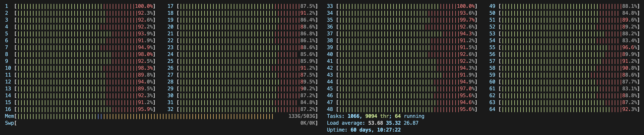Screen dimensions: 644x135
Task: Click CPU 55 value 96.6%
Action: pos(630,47)
